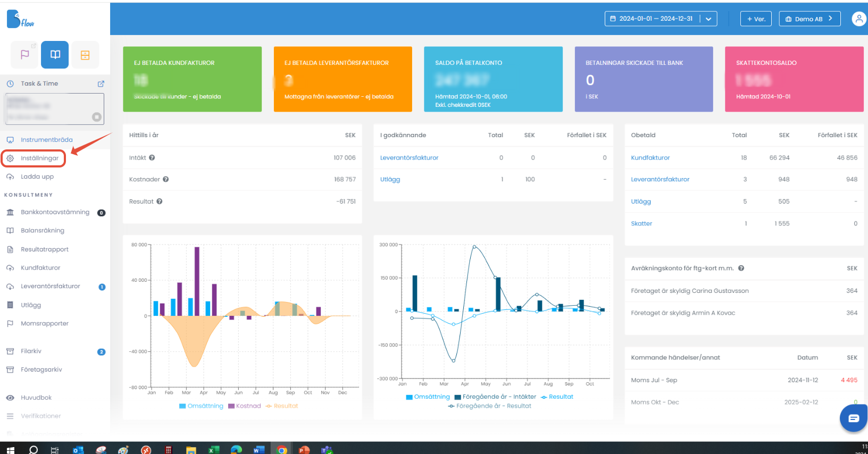
Task: Click help icon next to Resultat
Action: 160,201
